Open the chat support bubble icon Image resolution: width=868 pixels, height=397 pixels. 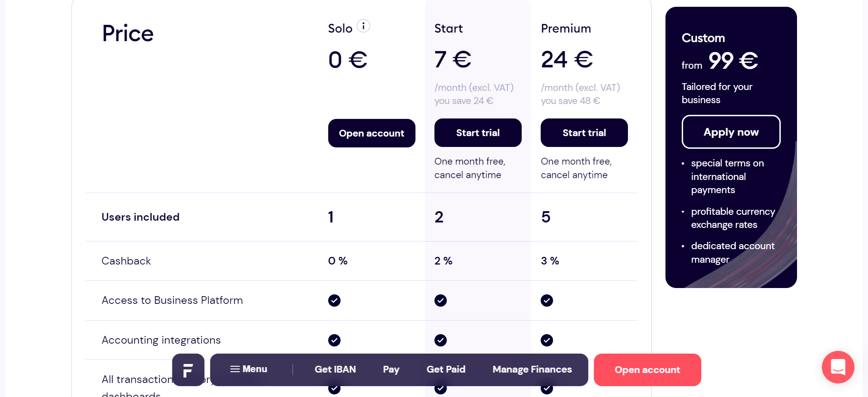pos(838,367)
